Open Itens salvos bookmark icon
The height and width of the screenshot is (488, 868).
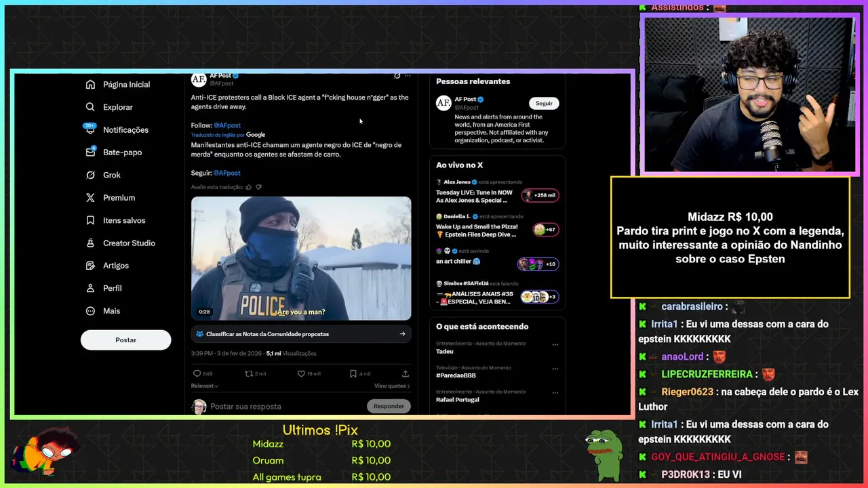point(90,220)
